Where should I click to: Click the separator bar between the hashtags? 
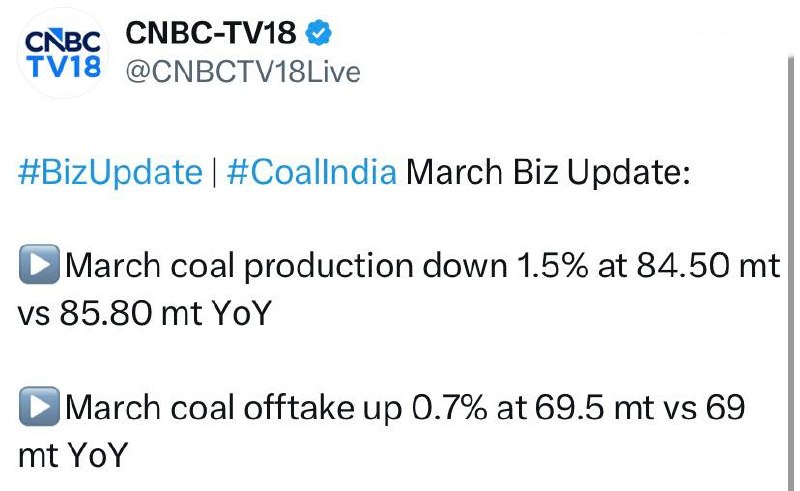[215, 172]
